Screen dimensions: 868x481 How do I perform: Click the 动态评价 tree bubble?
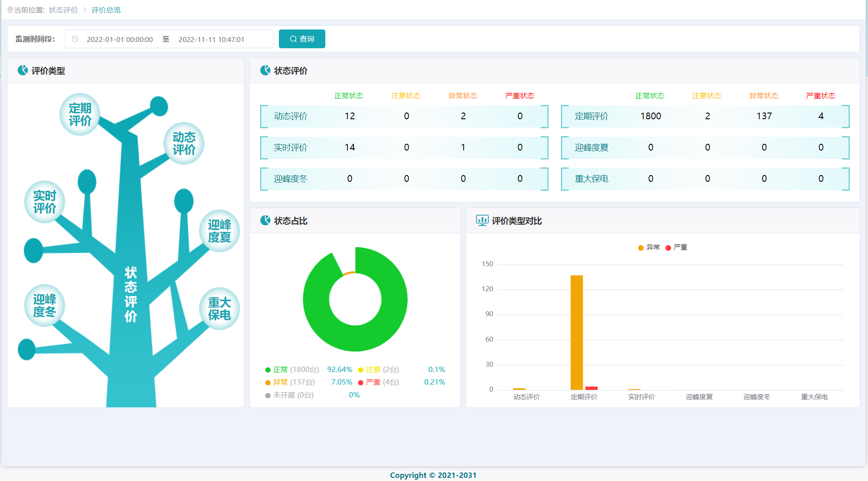click(x=184, y=143)
